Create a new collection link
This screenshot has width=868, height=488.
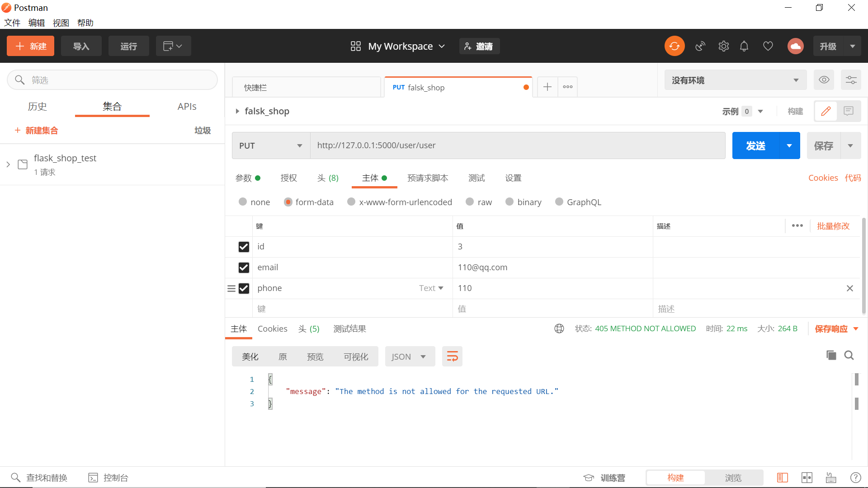tap(36, 131)
